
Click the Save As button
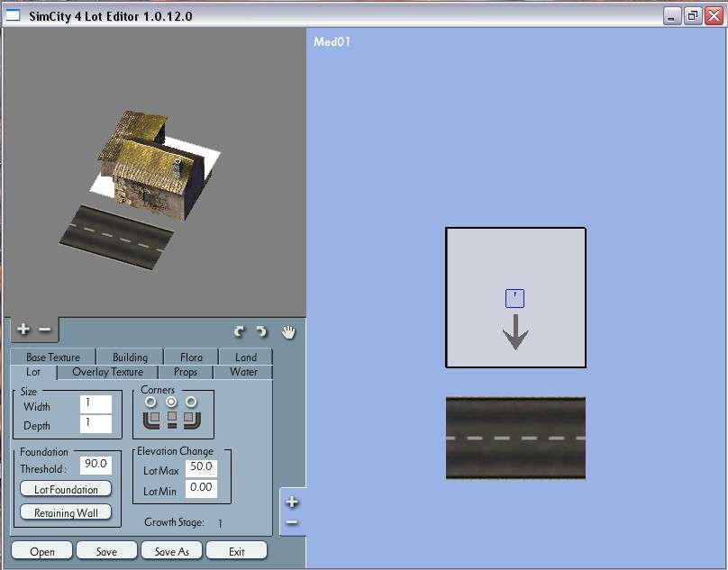click(x=172, y=551)
